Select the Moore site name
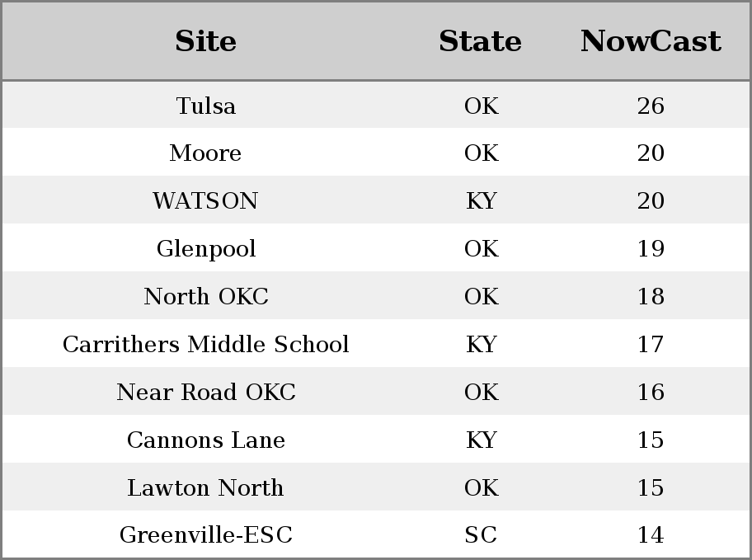This screenshot has height=560, width=752. (206, 153)
